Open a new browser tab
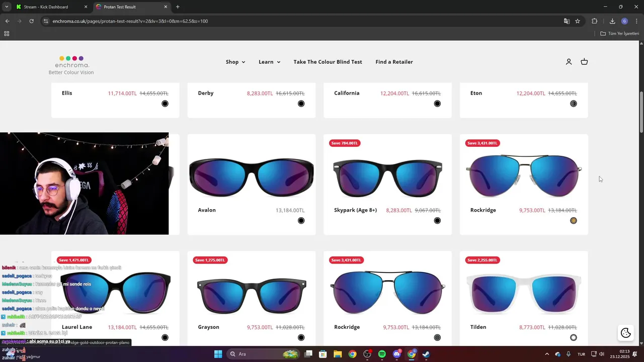This screenshot has height=362, width=644. [178, 7]
